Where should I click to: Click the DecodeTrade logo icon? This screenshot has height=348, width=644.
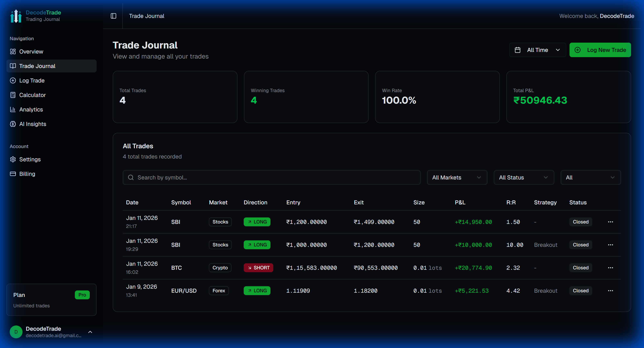click(16, 16)
